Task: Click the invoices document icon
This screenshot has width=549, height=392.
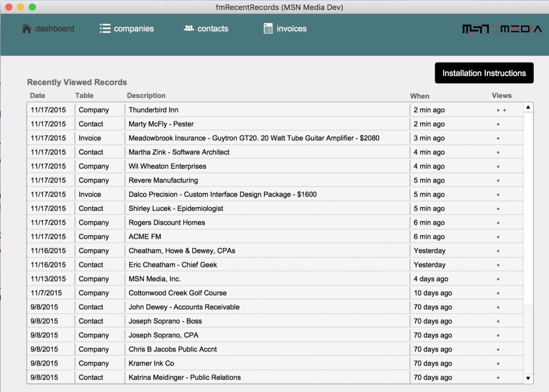Action: tap(268, 28)
